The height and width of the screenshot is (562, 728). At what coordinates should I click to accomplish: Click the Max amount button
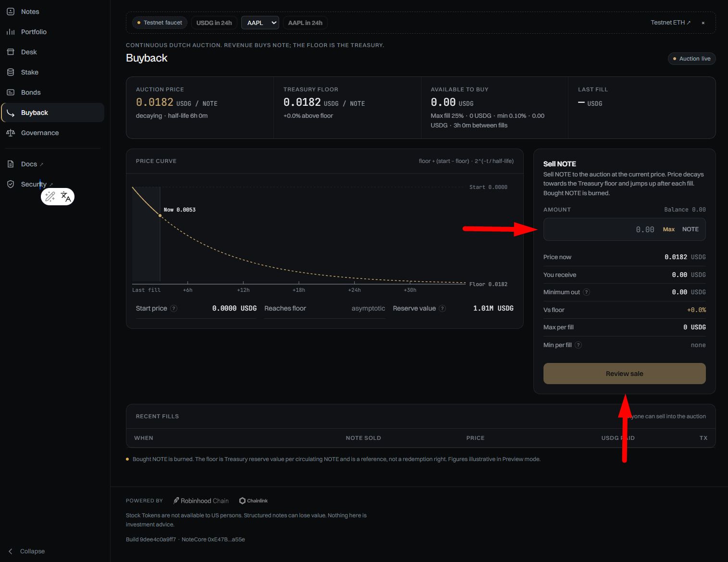click(669, 229)
